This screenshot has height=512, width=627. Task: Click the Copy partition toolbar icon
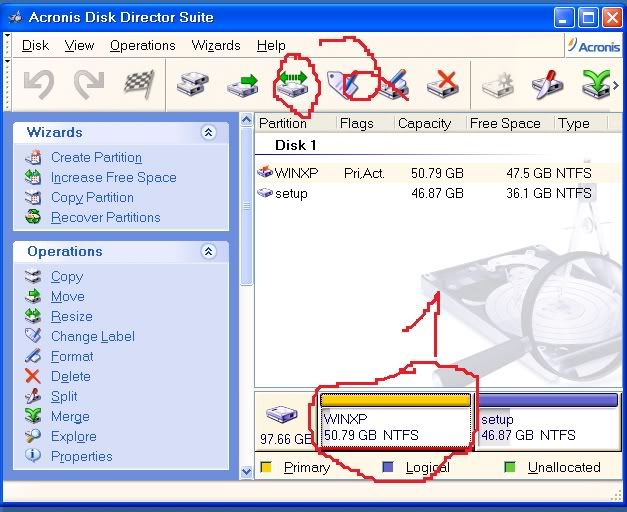(x=193, y=84)
